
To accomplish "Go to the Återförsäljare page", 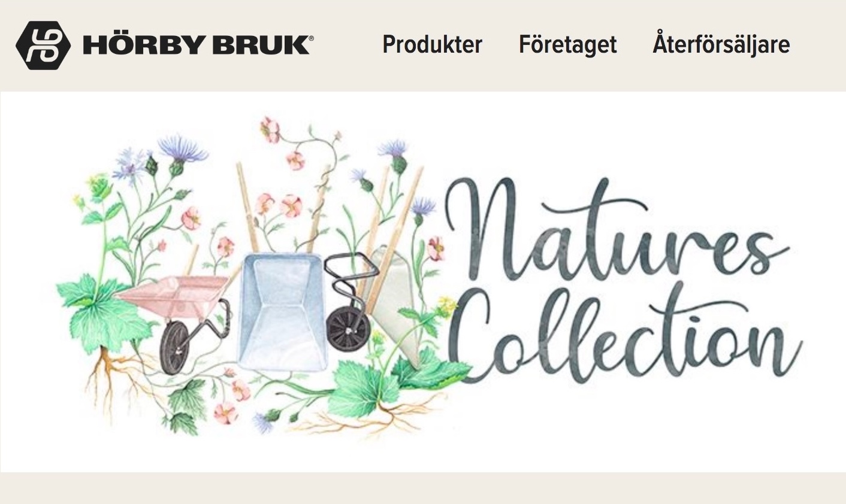I will tap(721, 44).
